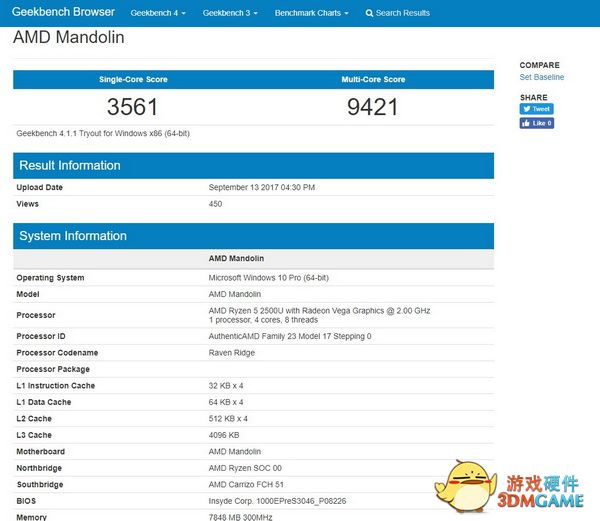Screen dimensions: 600x521
Task: Open the Benchmark Charts dropdown
Action: [311, 13]
